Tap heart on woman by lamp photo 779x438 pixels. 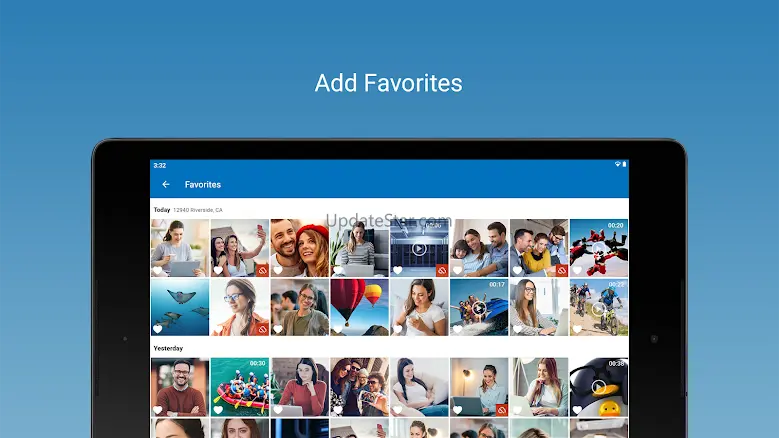pyautogui.click(x=457, y=410)
